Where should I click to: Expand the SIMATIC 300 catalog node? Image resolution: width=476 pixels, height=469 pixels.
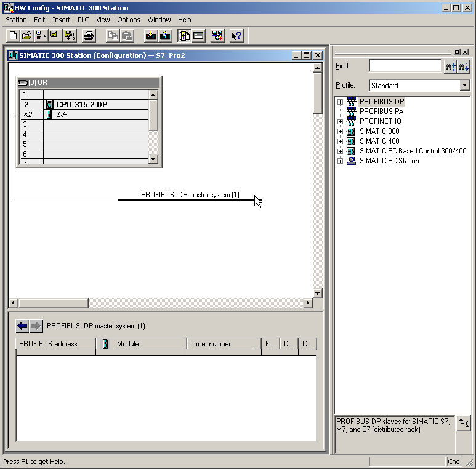(x=340, y=131)
